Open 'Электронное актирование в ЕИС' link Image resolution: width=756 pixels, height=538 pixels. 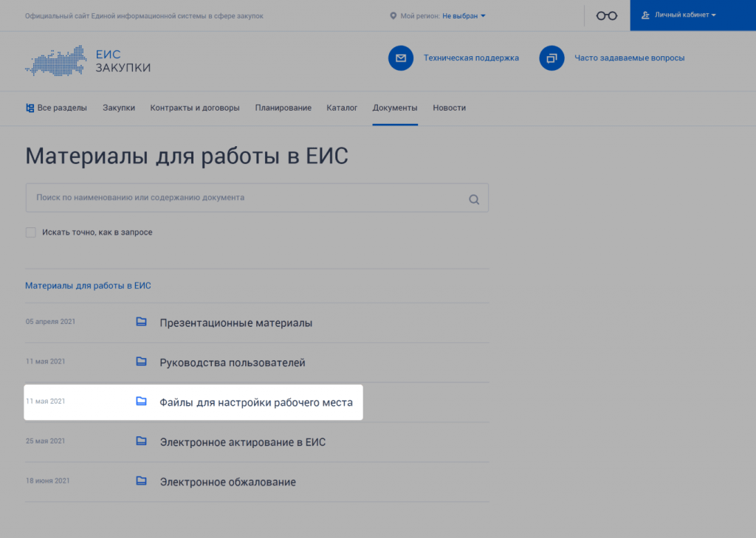point(242,442)
